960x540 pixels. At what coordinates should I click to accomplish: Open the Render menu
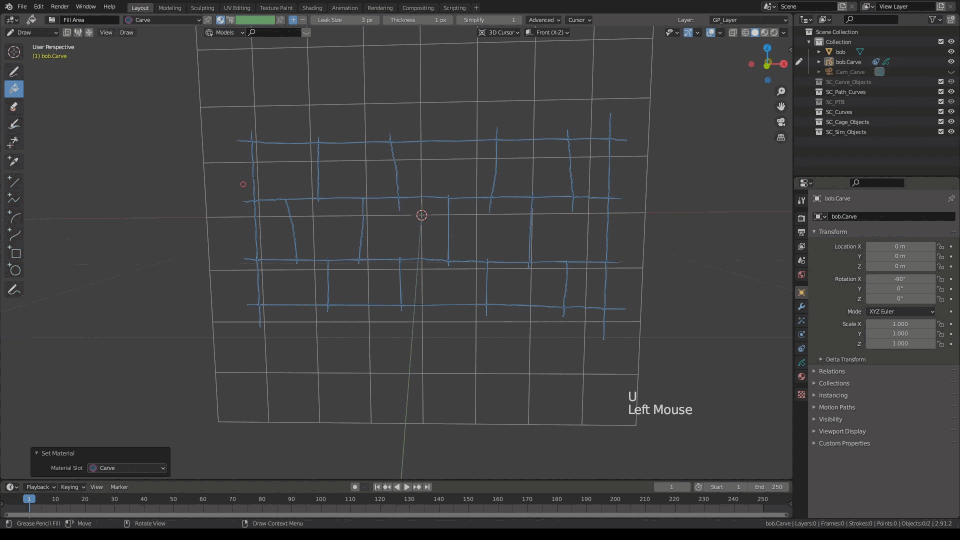pos(60,7)
